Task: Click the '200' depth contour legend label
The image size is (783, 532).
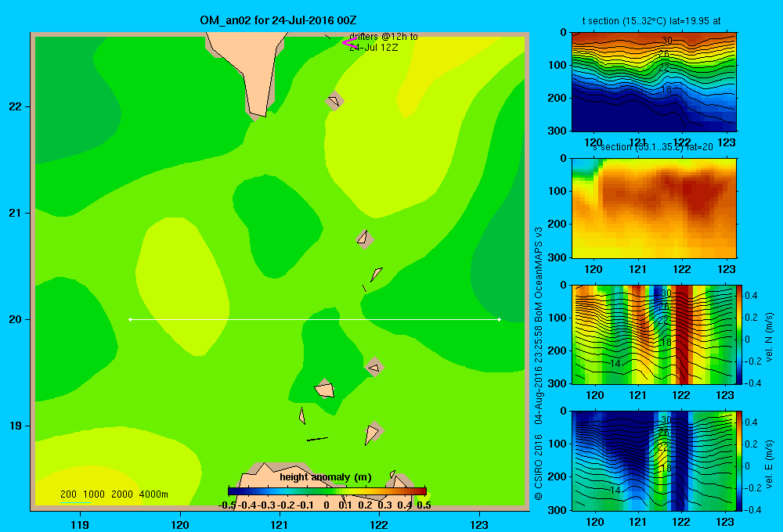Action: (68, 494)
